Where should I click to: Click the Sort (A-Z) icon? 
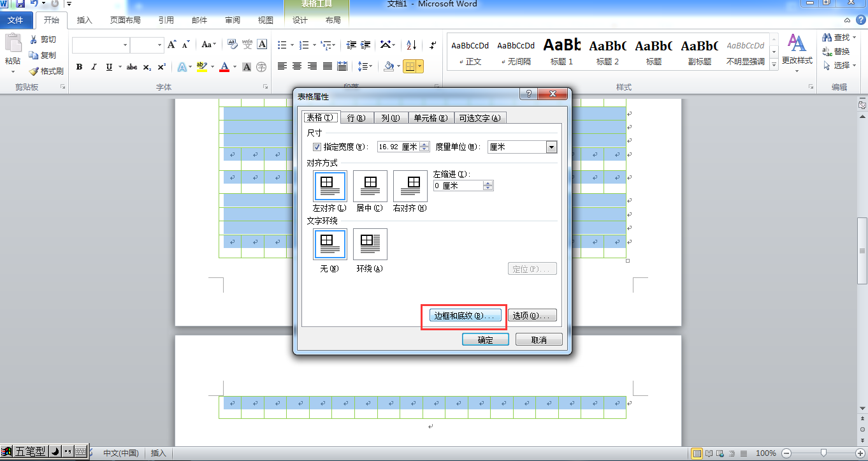point(411,45)
